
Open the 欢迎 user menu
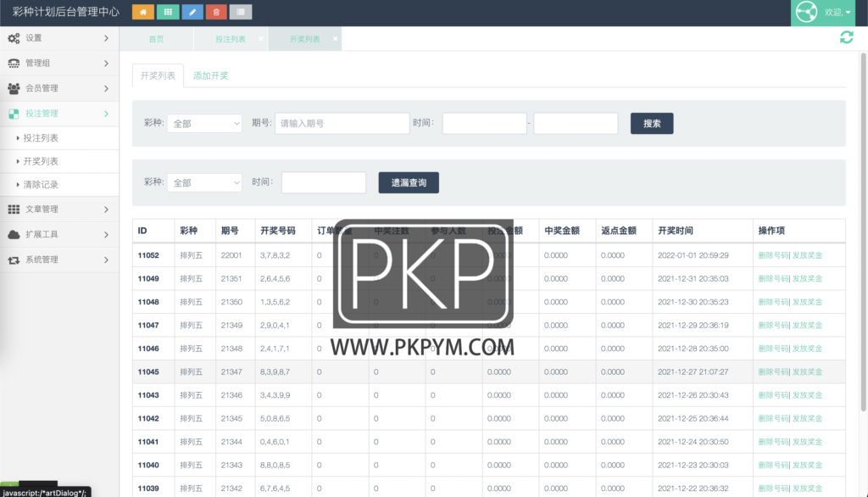[x=822, y=12]
